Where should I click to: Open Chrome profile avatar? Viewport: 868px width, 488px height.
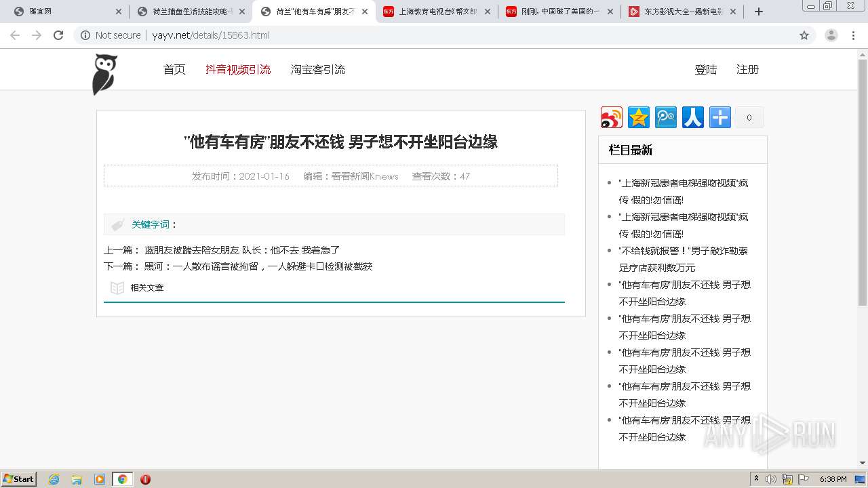point(831,35)
